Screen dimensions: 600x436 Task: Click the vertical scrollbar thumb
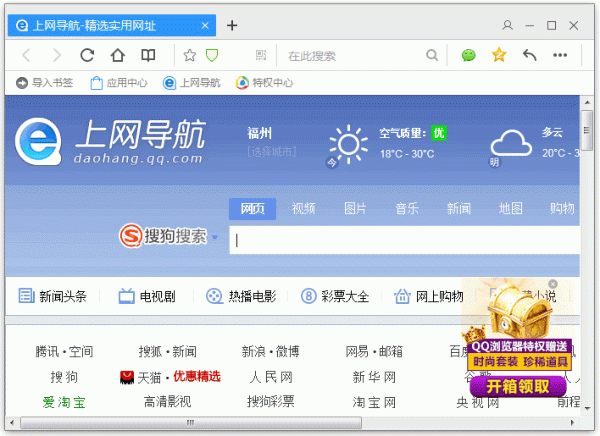(587, 130)
